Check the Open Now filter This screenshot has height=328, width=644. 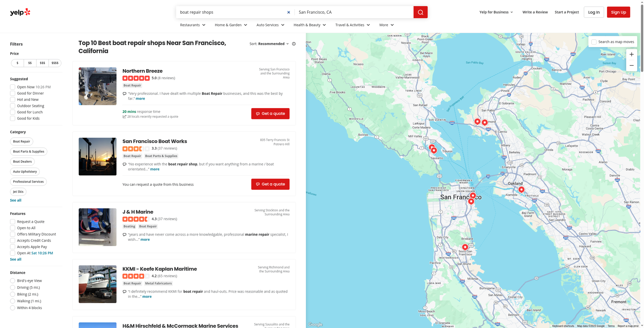click(12, 87)
